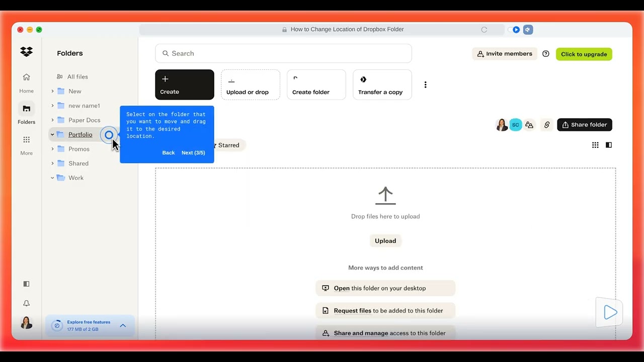The width and height of the screenshot is (644, 362).
Task: Expand the Paper Docs folder chevron
Action: click(x=52, y=120)
